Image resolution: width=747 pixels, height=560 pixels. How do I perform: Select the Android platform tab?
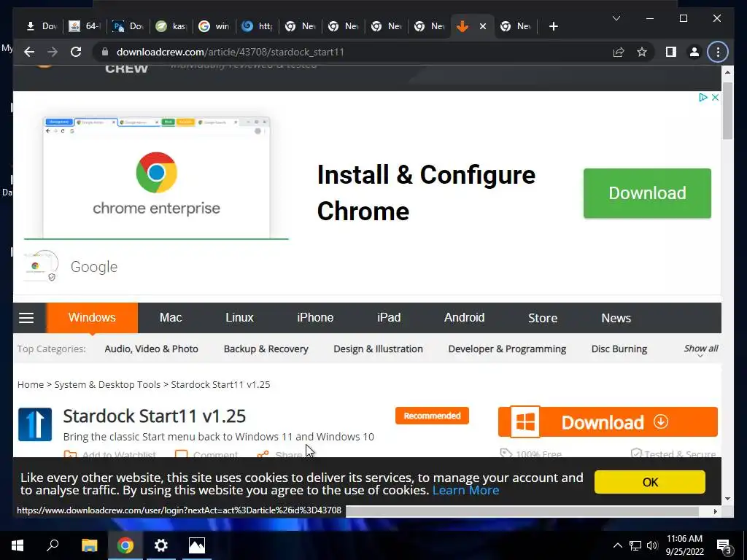pos(464,318)
